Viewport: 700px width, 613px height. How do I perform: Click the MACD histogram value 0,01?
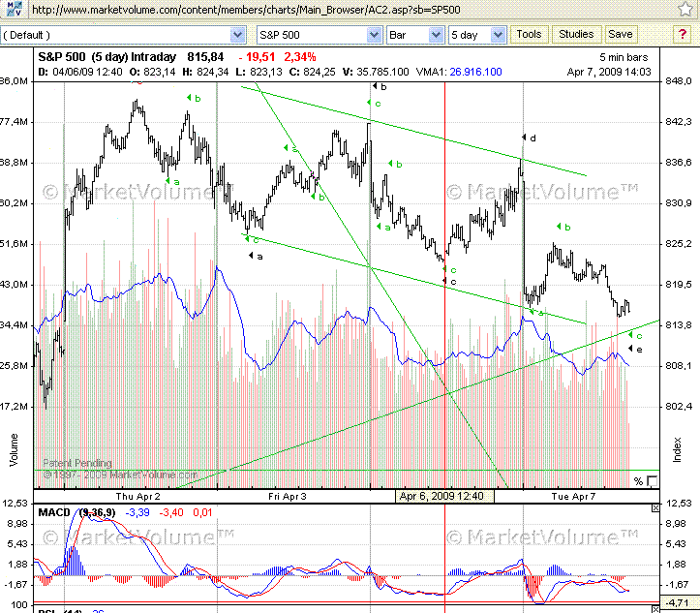pyautogui.click(x=202, y=512)
